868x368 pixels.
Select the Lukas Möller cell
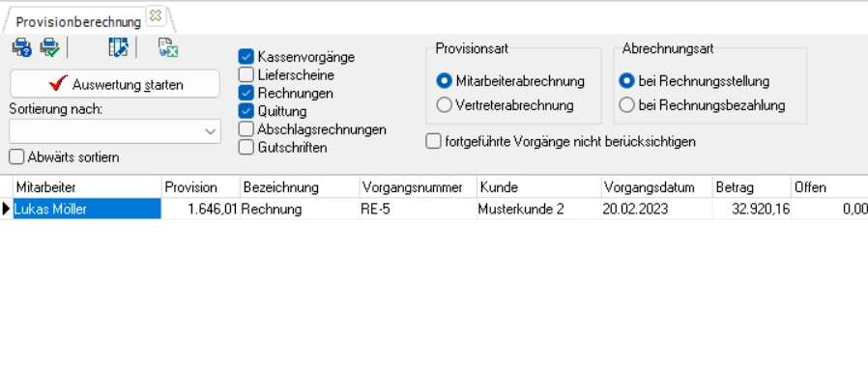click(87, 210)
